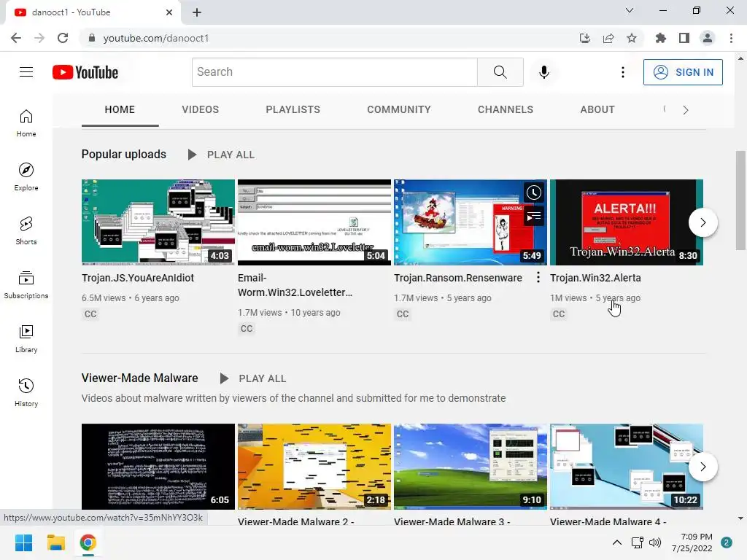
Task: View site information lock icon
Action: pos(92,38)
